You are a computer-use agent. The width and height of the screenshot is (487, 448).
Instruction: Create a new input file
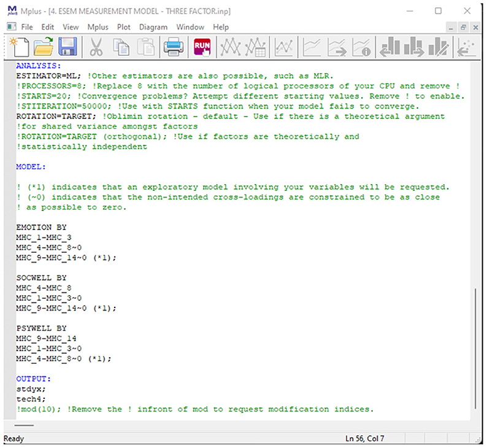[19, 47]
